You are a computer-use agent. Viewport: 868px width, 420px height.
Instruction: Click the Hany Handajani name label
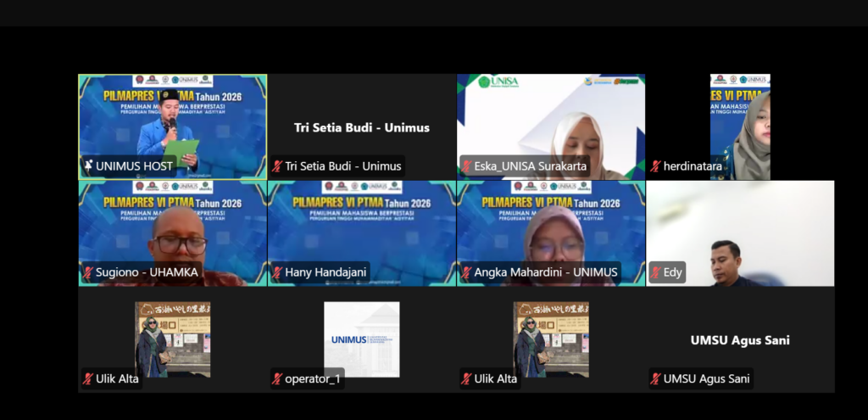point(325,272)
